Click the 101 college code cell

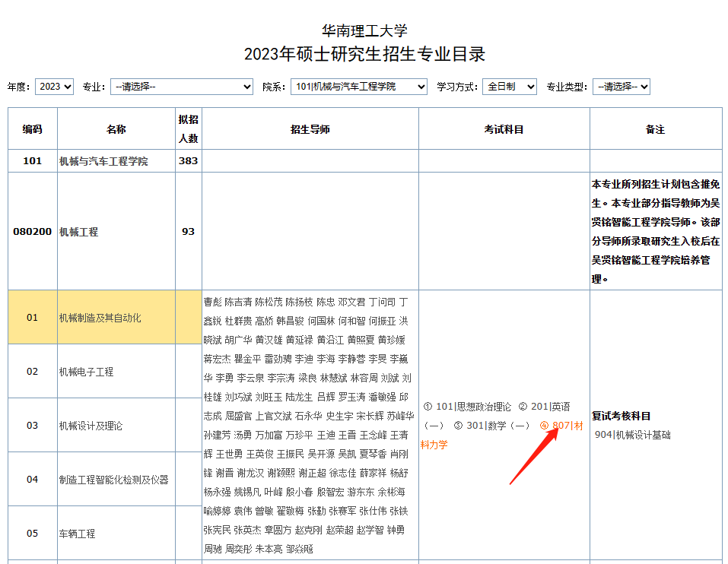tap(33, 161)
